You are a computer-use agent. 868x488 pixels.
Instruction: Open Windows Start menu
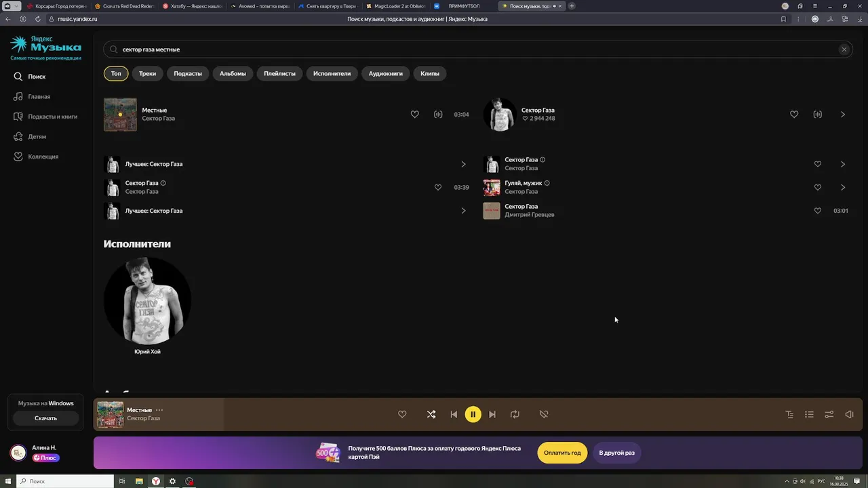pos(7,481)
